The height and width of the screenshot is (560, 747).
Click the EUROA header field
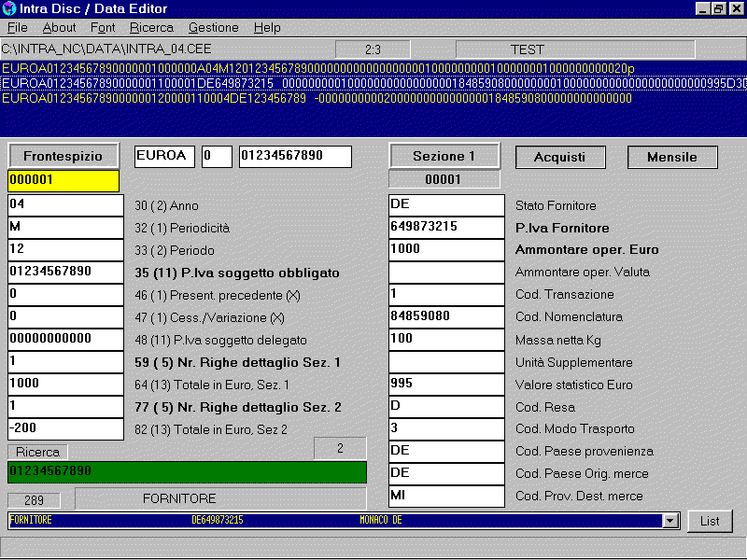point(165,157)
